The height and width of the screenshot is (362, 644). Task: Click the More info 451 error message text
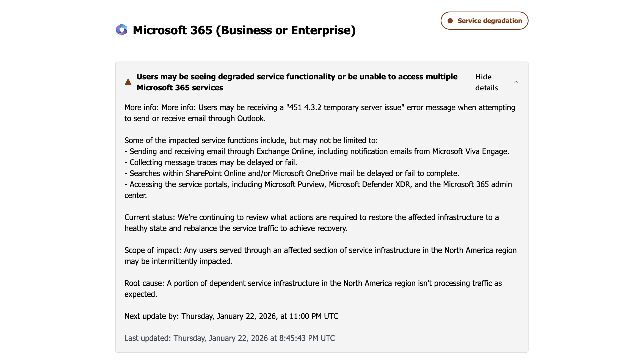tap(320, 113)
